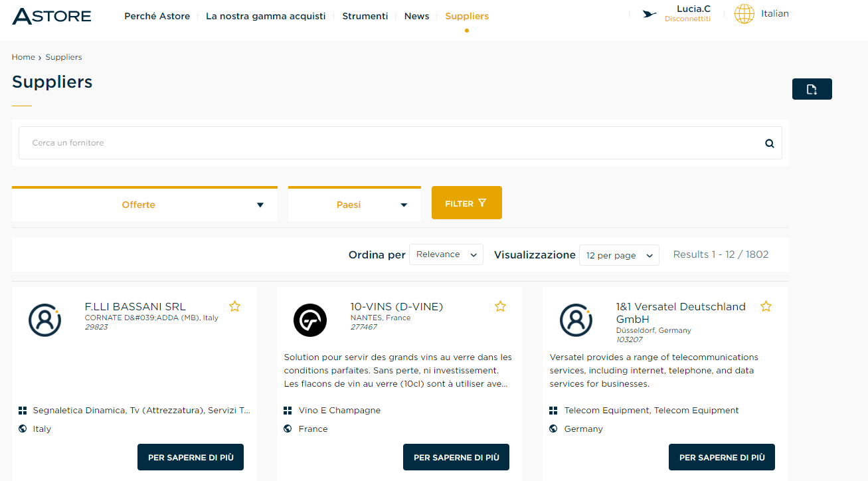Viewport: 868px width, 481px height.
Task: Click the globe language icon
Action: click(x=744, y=14)
